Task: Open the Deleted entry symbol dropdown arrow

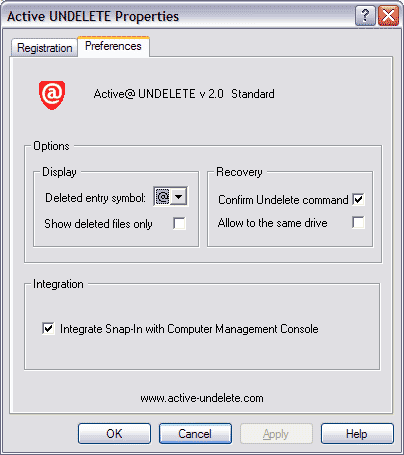Action: point(179,197)
